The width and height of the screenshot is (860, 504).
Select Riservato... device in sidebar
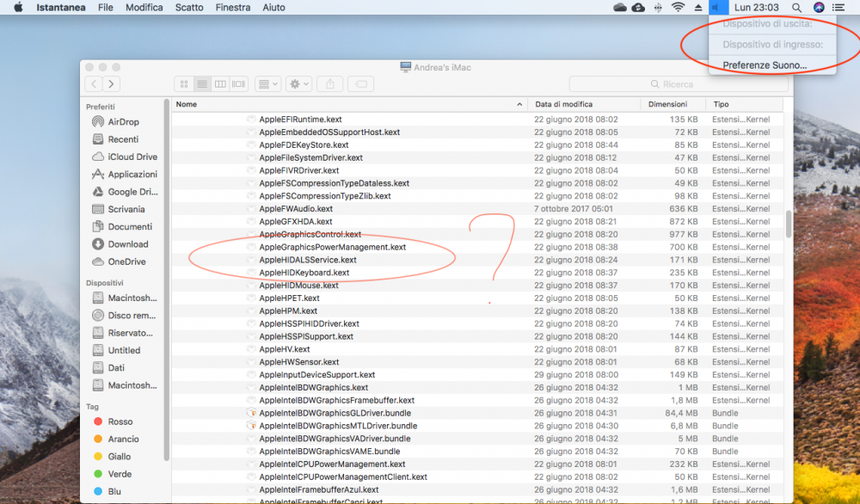click(x=130, y=333)
